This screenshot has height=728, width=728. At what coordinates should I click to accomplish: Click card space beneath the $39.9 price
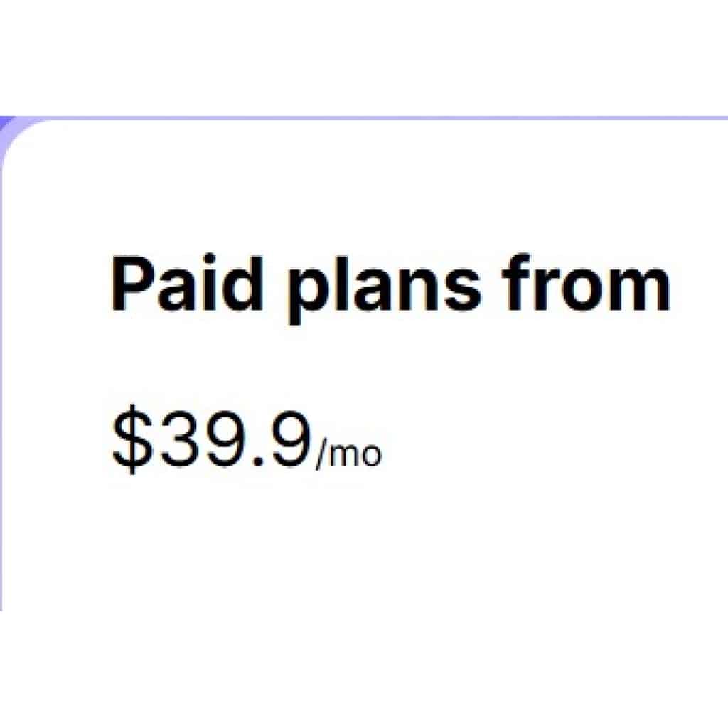(x=284, y=540)
